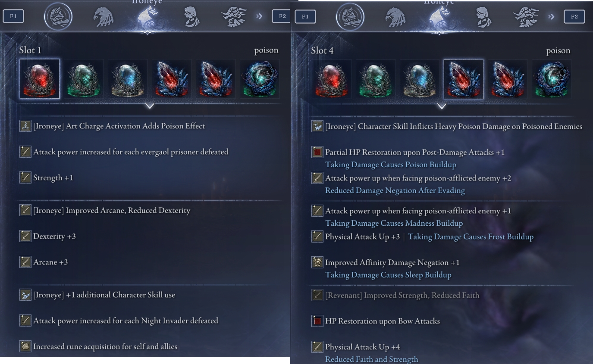
Task: Switch to the highlighted Ironeye tab in right panel
Action: 439,17
